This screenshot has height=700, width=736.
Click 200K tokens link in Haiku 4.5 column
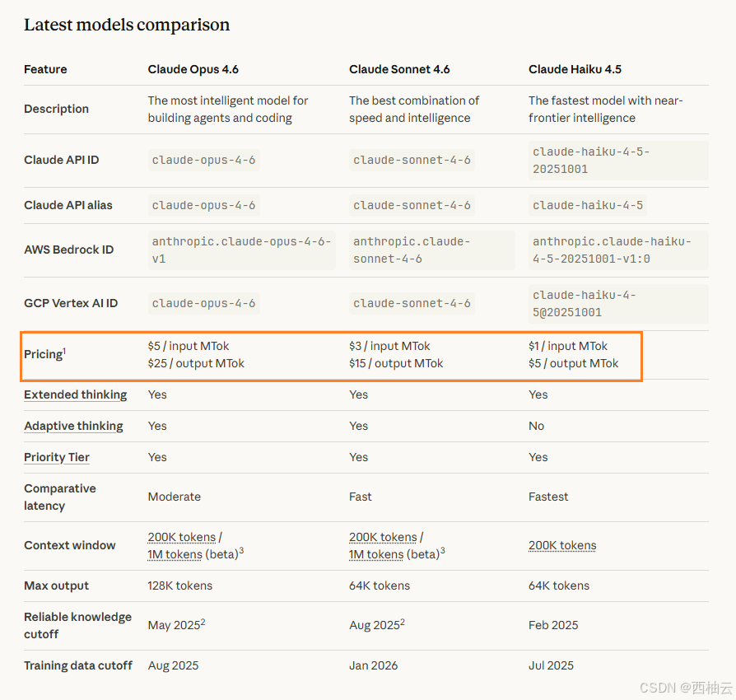pyautogui.click(x=562, y=545)
